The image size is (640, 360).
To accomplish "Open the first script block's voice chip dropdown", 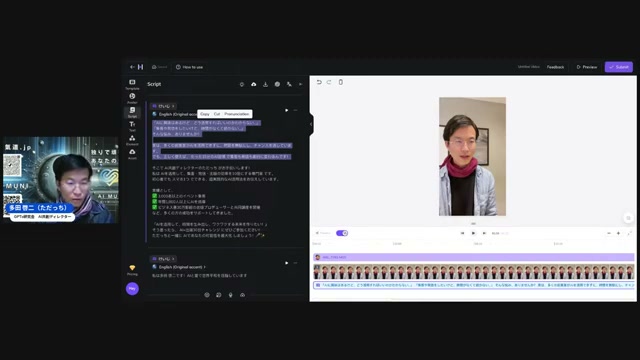I will point(164,106).
